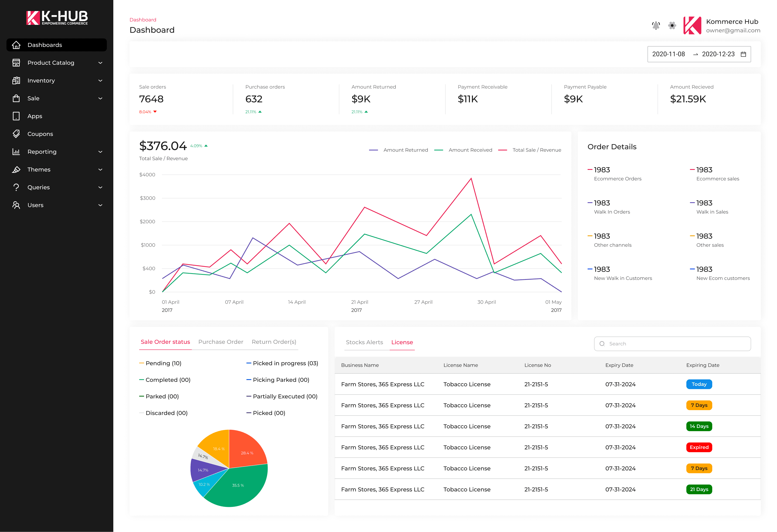
Task: Switch to Stocks Alerts tab
Action: (364, 342)
